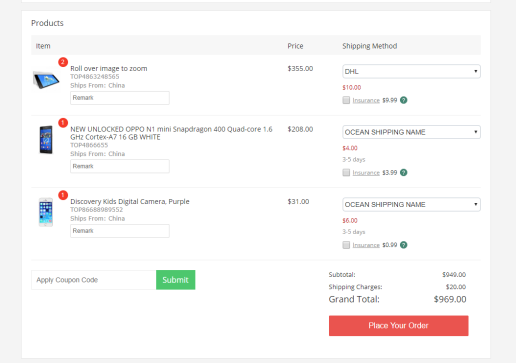Click Remark field under Discovery Kids Camera
The width and height of the screenshot is (516, 364).
click(x=120, y=231)
